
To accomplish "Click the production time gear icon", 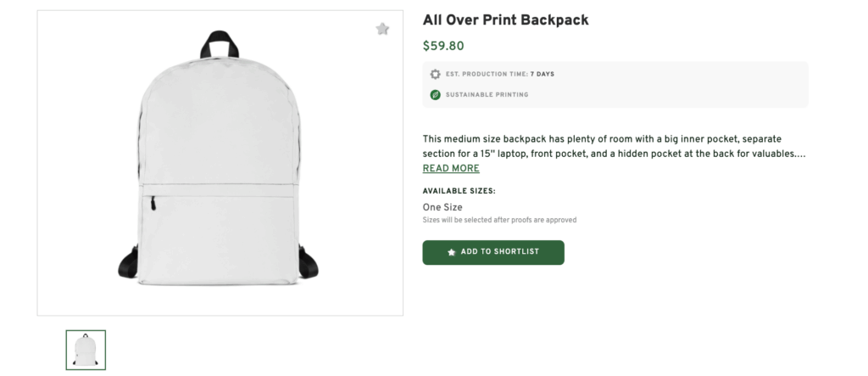I will 435,74.
